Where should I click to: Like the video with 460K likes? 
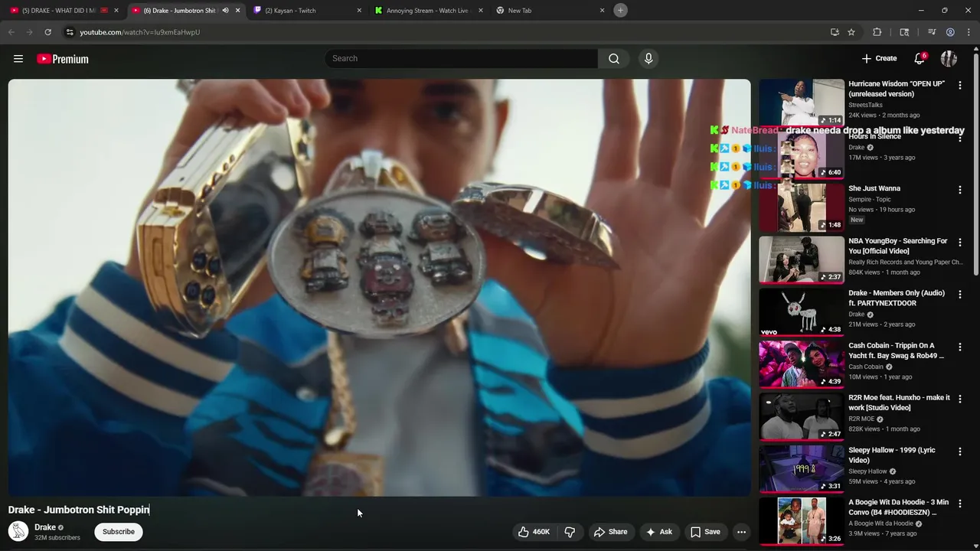534,532
